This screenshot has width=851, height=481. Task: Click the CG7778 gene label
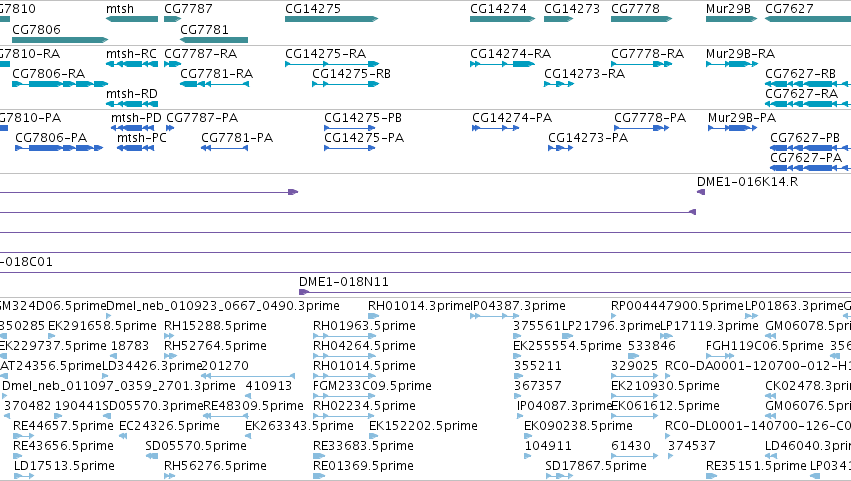tap(636, 9)
